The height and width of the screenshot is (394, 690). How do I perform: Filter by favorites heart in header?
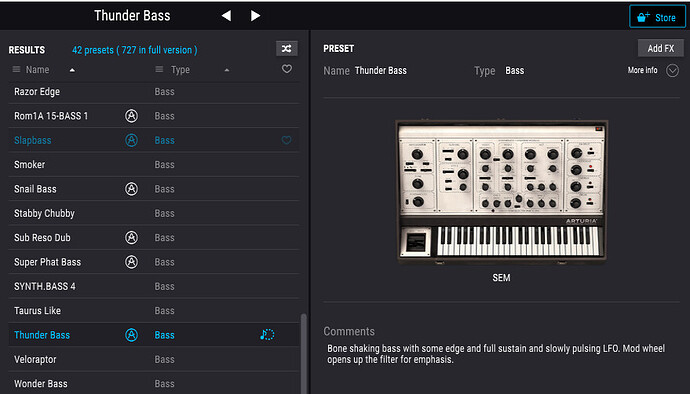286,69
